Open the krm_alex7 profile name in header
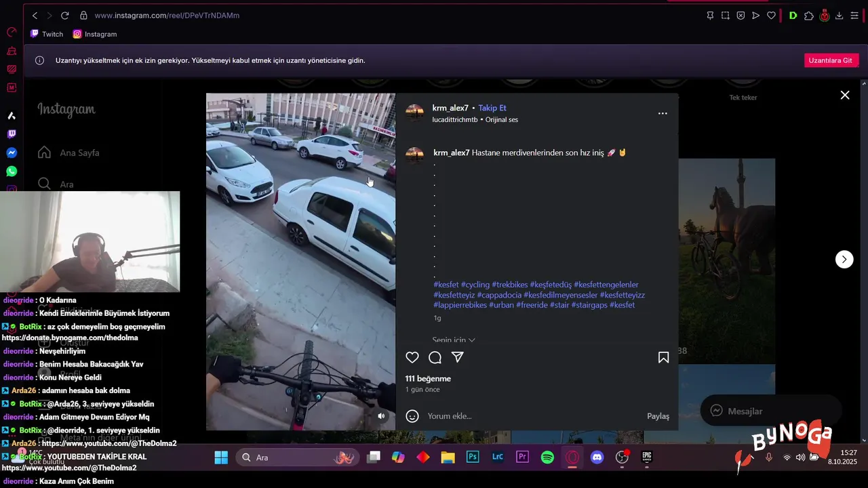Image resolution: width=868 pixels, height=488 pixels. [450, 108]
